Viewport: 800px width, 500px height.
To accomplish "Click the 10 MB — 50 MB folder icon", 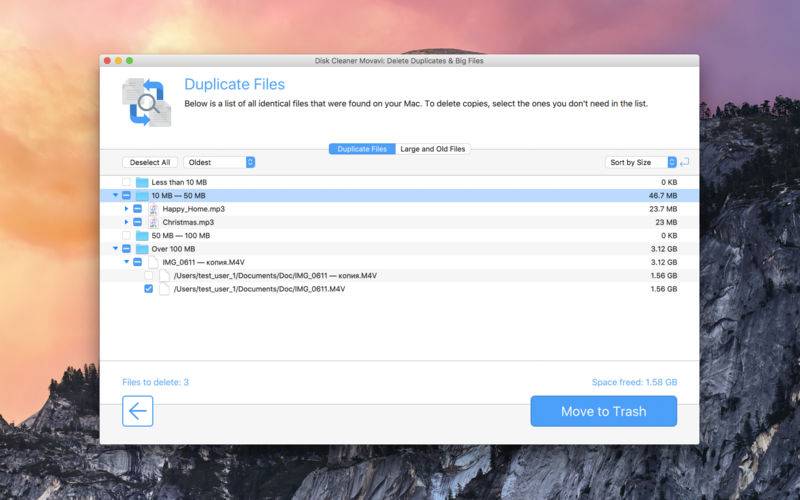I will (142, 195).
